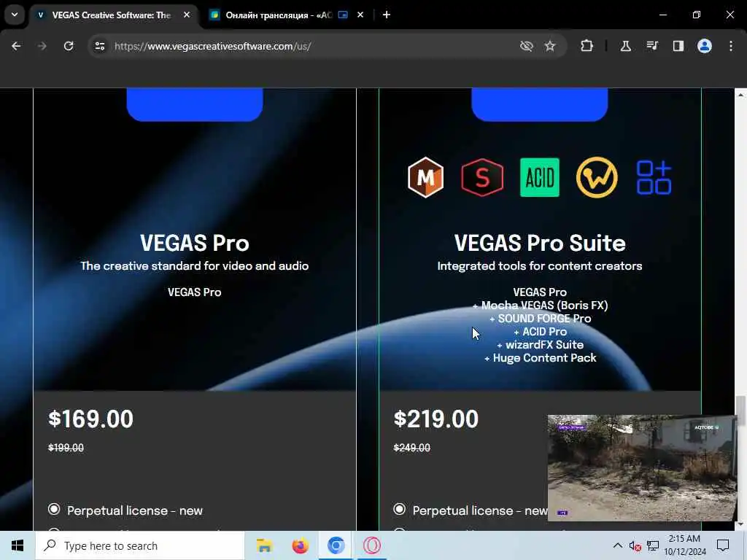
Task: Click the red SOUND FORGE S icon
Action: [x=482, y=178]
